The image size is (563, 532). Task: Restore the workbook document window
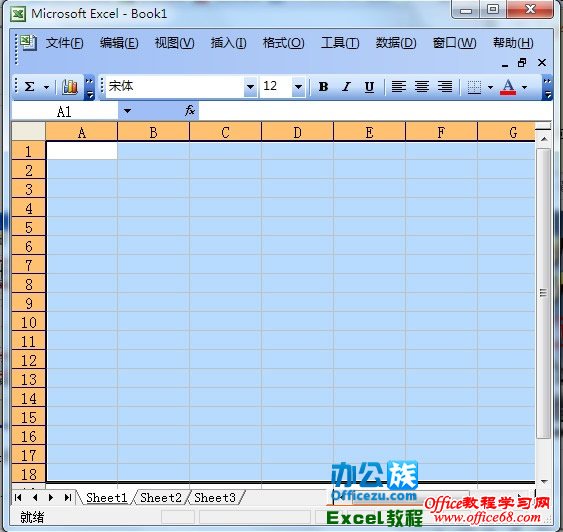click(x=522, y=63)
